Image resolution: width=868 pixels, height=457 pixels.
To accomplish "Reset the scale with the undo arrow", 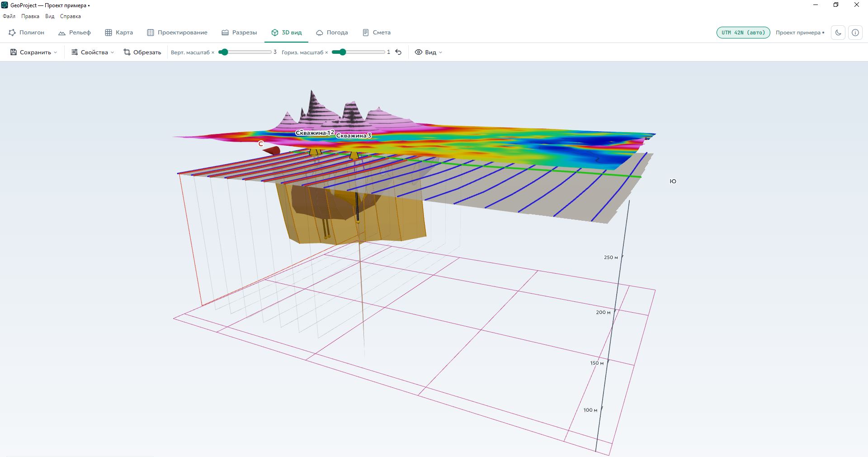I will tap(398, 52).
